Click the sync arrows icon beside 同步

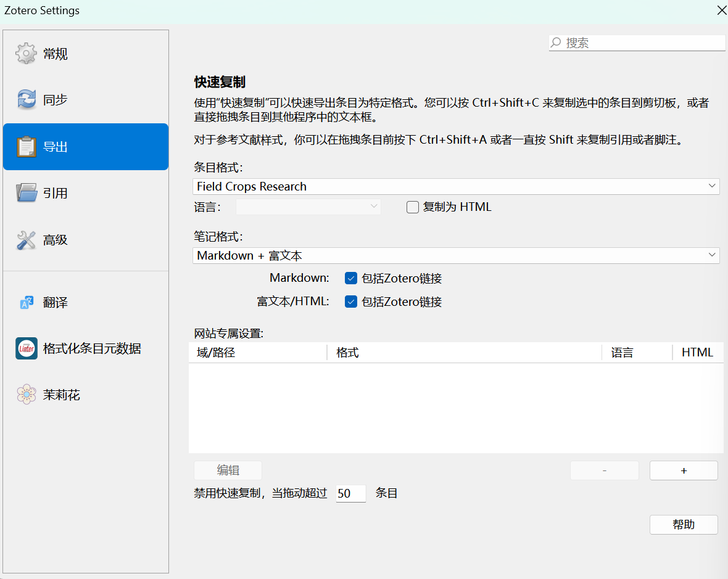coord(26,99)
